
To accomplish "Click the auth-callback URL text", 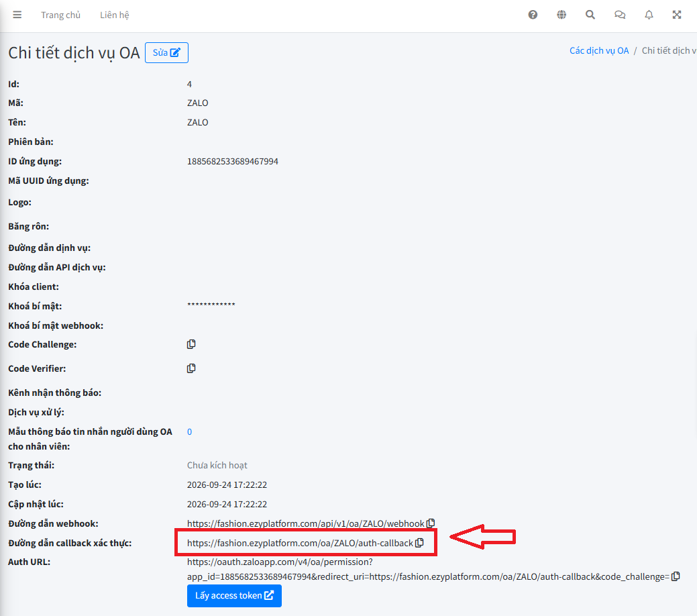I will click(x=300, y=543).
